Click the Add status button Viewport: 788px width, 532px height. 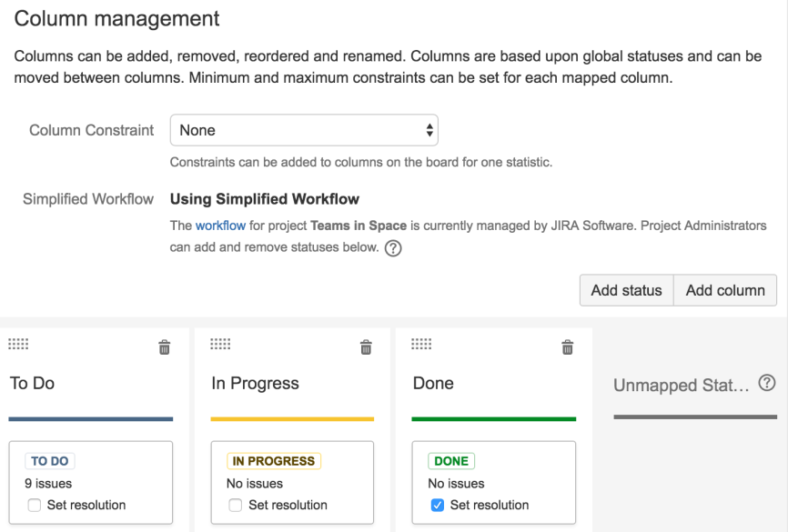point(626,290)
